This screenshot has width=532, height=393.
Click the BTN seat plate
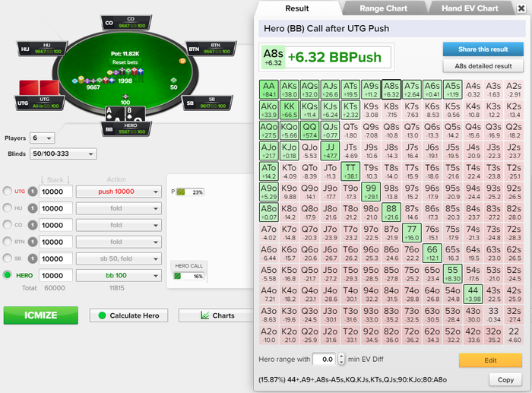211,49
